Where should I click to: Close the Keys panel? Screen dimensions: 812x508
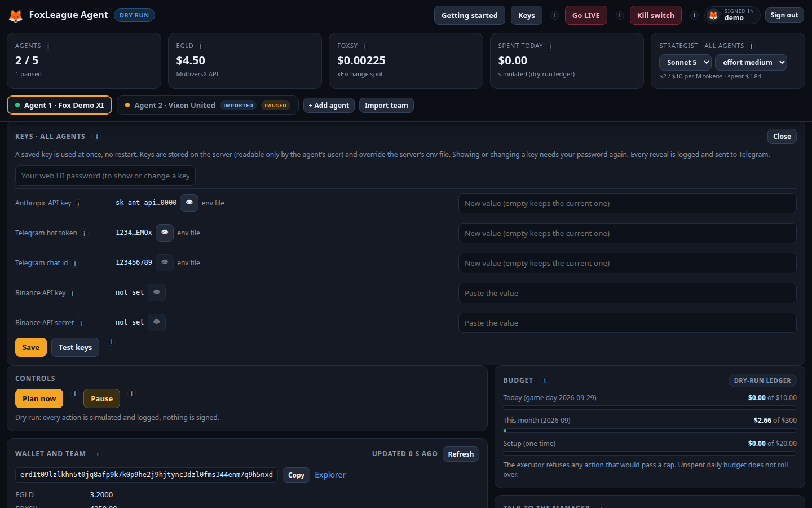click(782, 137)
